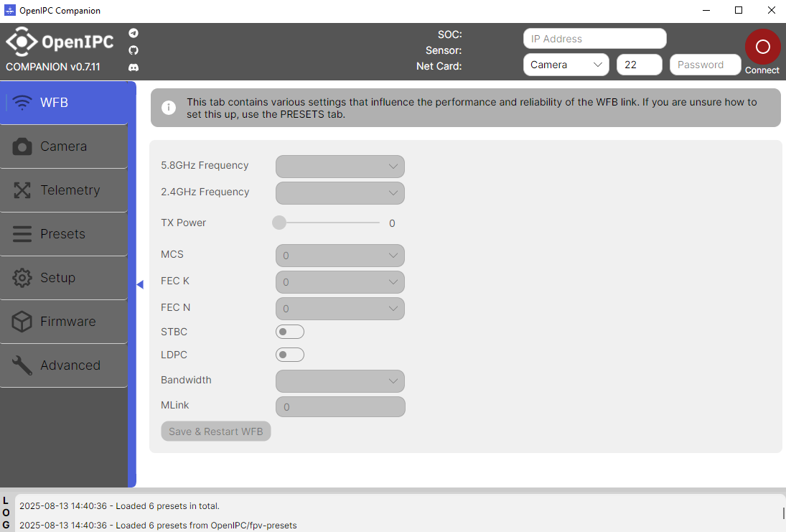Click the OpenIPC logo

pyautogui.click(x=60, y=42)
